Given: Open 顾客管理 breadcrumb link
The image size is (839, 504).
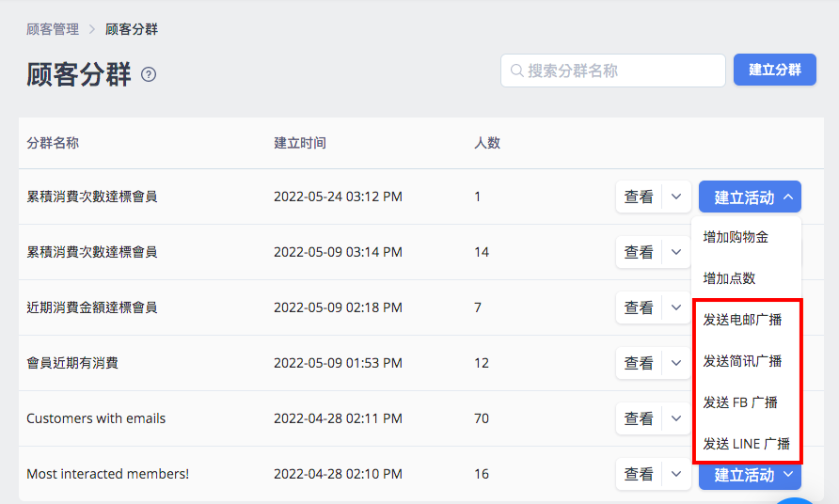Looking at the screenshot, I should [53, 29].
